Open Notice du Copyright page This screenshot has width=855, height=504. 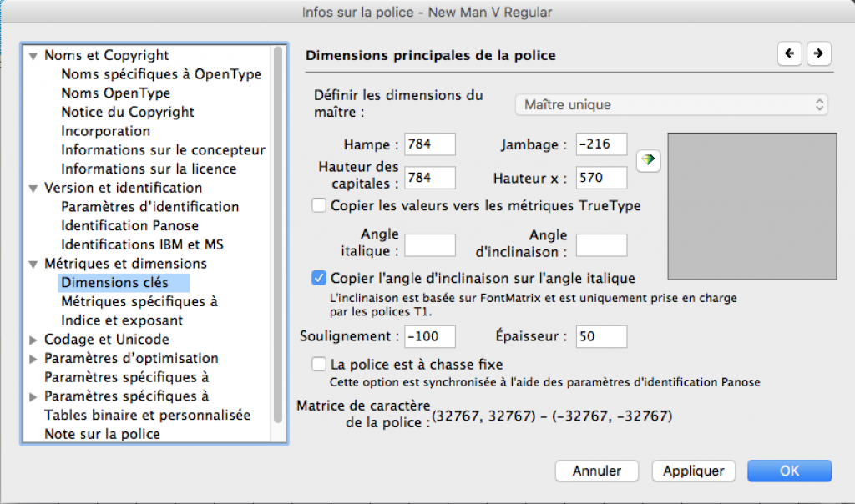(127, 112)
